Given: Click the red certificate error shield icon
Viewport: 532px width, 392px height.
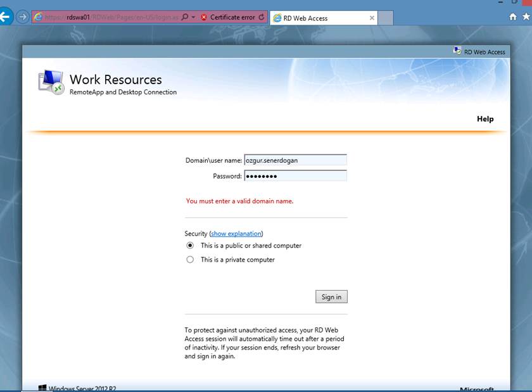Looking at the screenshot, I should 204,17.
